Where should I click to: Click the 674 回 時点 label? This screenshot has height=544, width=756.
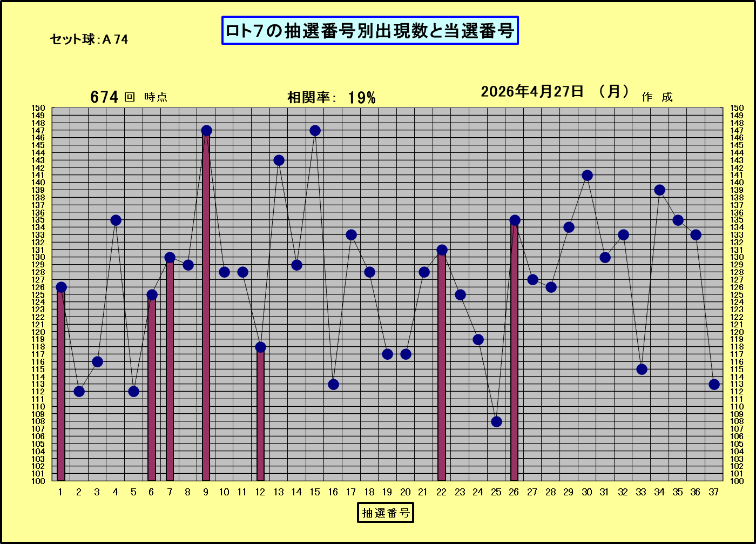(x=129, y=97)
